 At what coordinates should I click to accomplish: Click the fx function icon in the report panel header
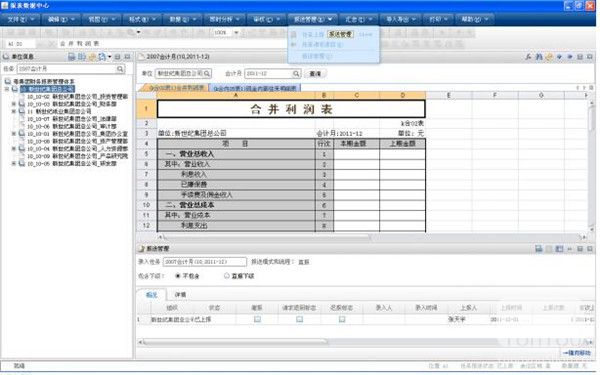528,57
